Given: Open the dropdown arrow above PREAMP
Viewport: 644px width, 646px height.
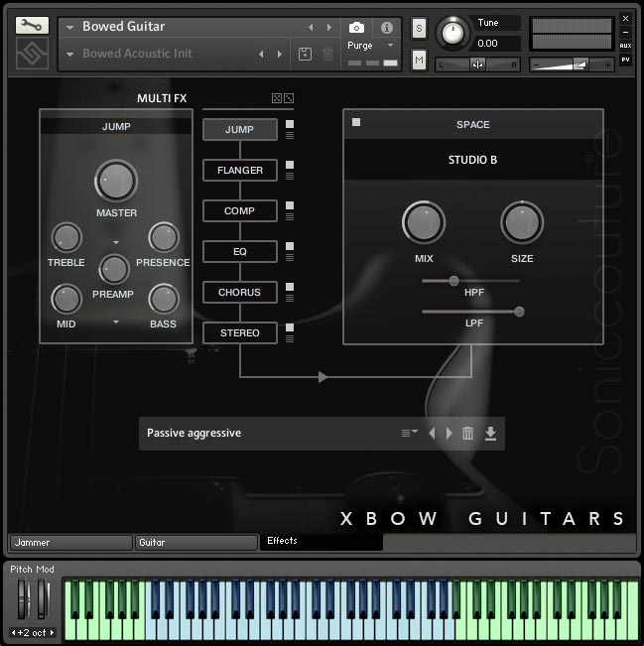Looking at the screenshot, I should (x=116, y=242).
